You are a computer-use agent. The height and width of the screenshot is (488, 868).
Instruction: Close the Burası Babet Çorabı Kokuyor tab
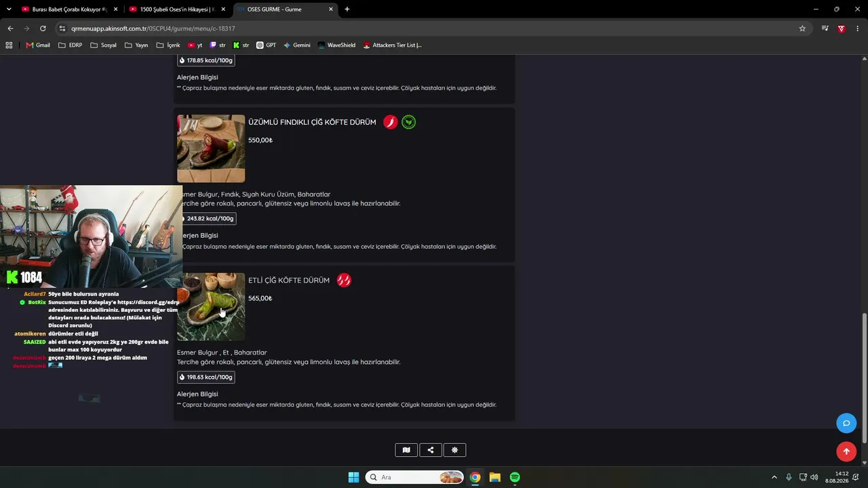(x=116, y=9)
